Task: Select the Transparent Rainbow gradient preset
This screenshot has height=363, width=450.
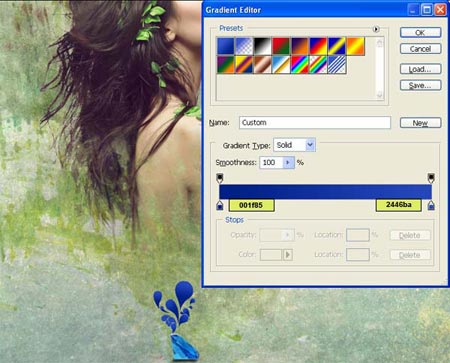Action: tap(318, 64)
